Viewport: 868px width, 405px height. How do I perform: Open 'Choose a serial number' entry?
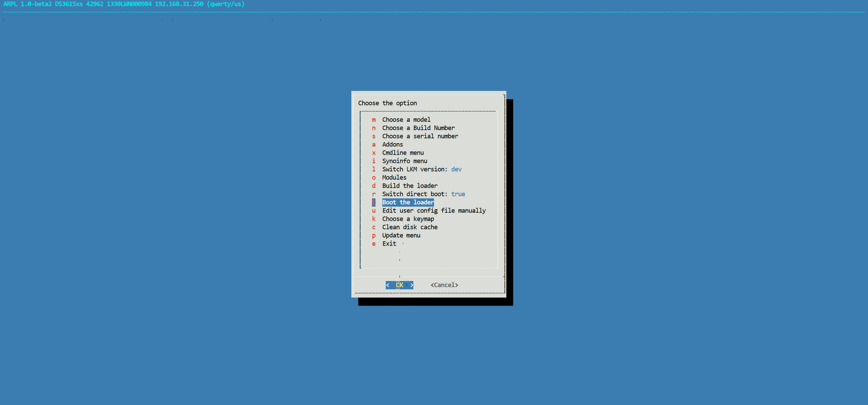(415, 136)
